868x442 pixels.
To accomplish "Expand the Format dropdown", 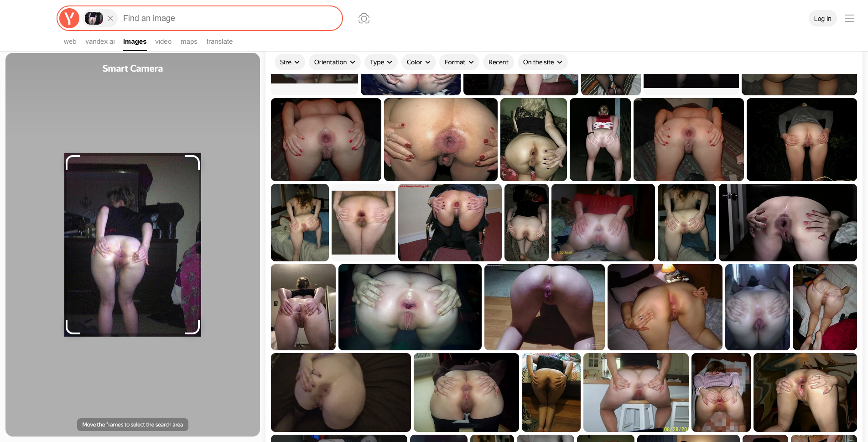I will [459, 62].
